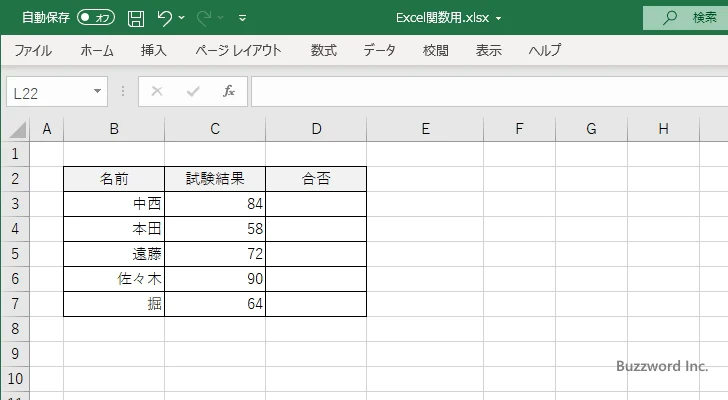728x400 pixels.
Task: Click the Enter checkmark icon in formula bar
Action: point(193,91)
